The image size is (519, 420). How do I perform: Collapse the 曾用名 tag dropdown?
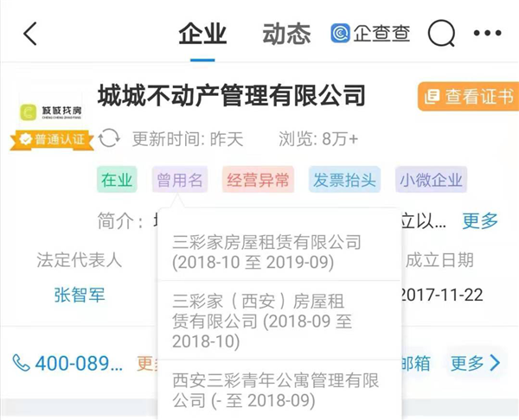(180, 180)
